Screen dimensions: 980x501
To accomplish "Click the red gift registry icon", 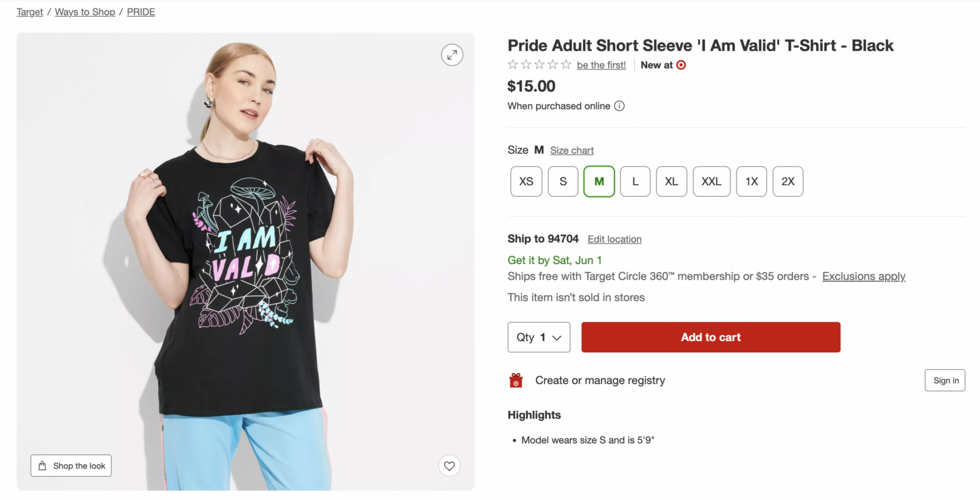I will point(516,380).
